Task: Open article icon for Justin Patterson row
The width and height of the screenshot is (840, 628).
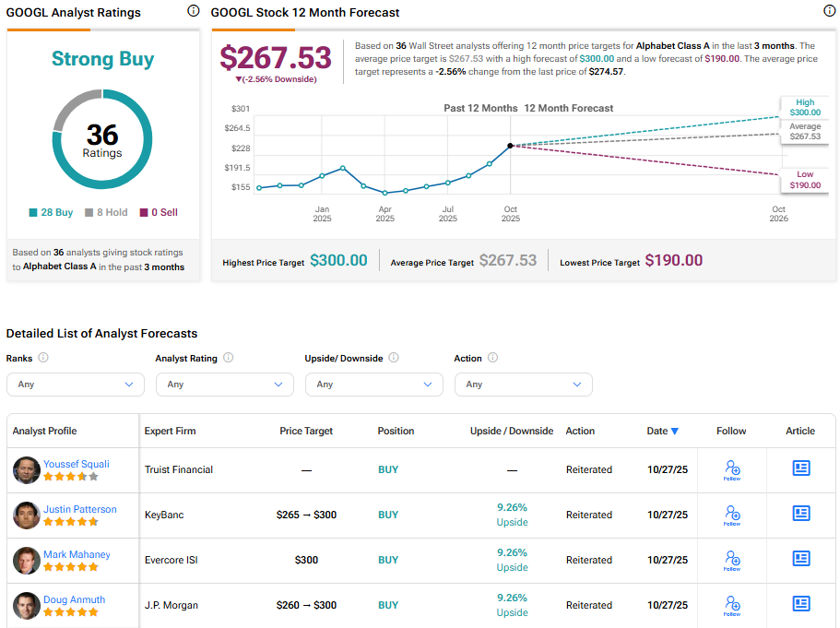Action: tap(801, 514)
